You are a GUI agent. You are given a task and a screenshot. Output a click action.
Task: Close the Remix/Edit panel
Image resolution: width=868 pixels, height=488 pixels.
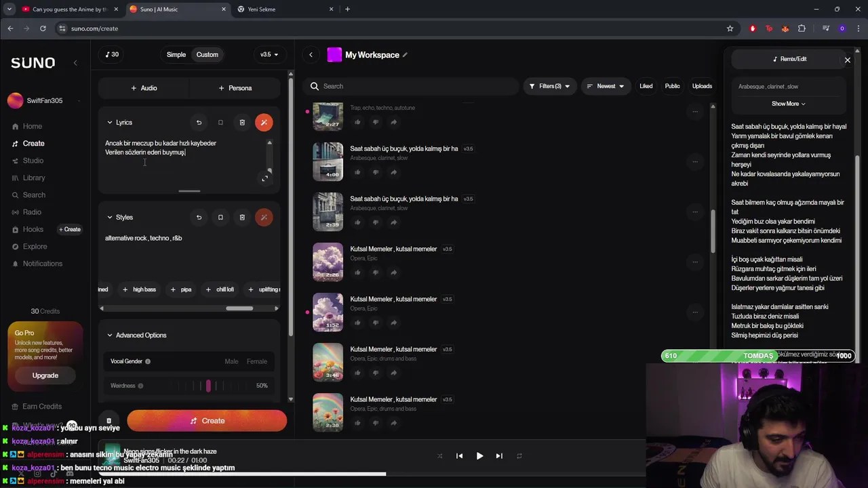[x=848, y=60]
